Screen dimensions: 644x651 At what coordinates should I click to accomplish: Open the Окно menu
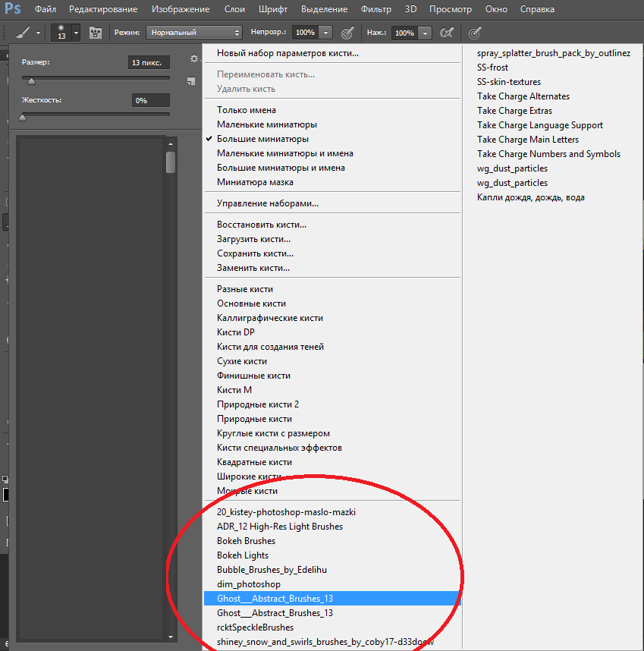pyautogui.click(x=496, y=9)
